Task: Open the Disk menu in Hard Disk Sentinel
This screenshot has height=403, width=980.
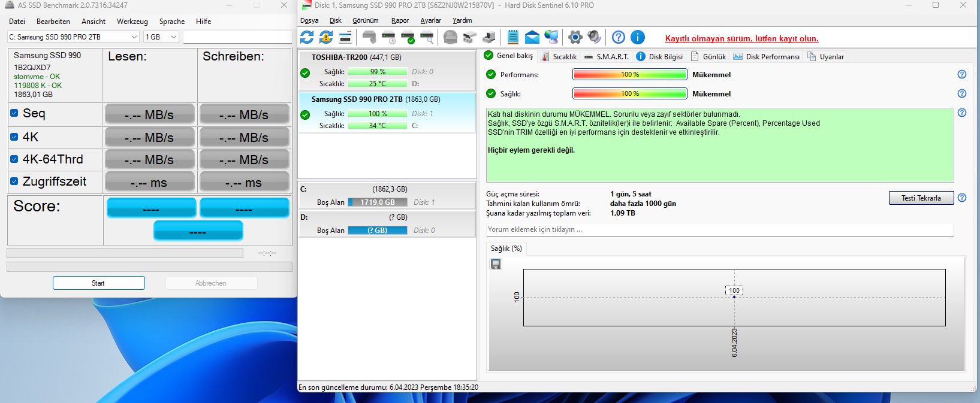Action: click(x=336, y=20)
